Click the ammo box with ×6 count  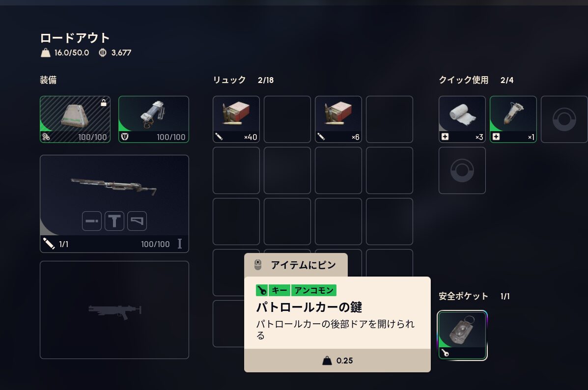(x=338, y=119)
